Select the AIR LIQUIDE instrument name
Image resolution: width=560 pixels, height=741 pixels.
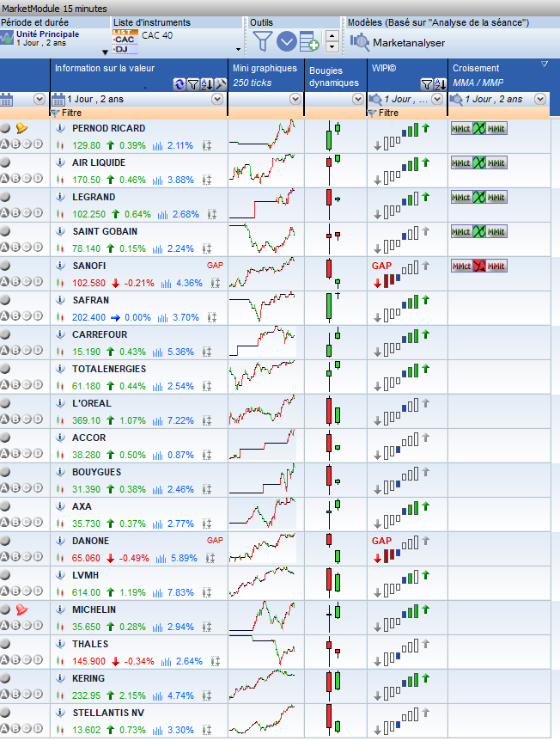coord(99,162)
